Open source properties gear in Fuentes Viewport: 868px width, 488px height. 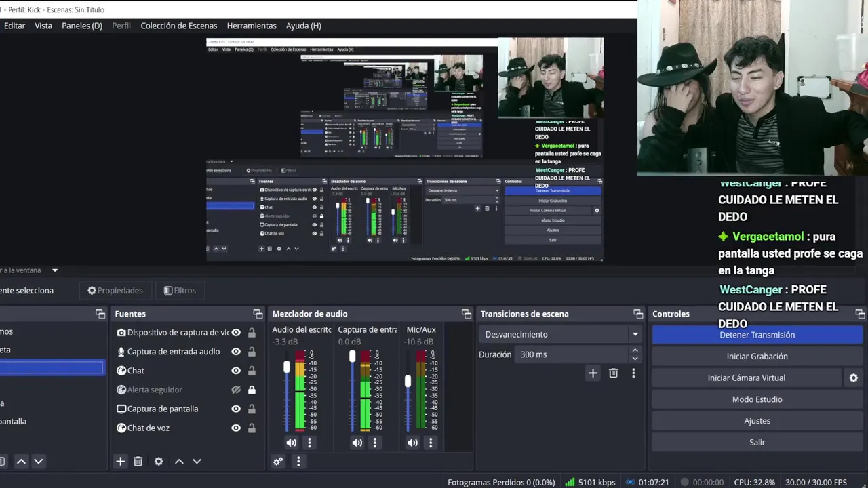(x=159, y=462)
